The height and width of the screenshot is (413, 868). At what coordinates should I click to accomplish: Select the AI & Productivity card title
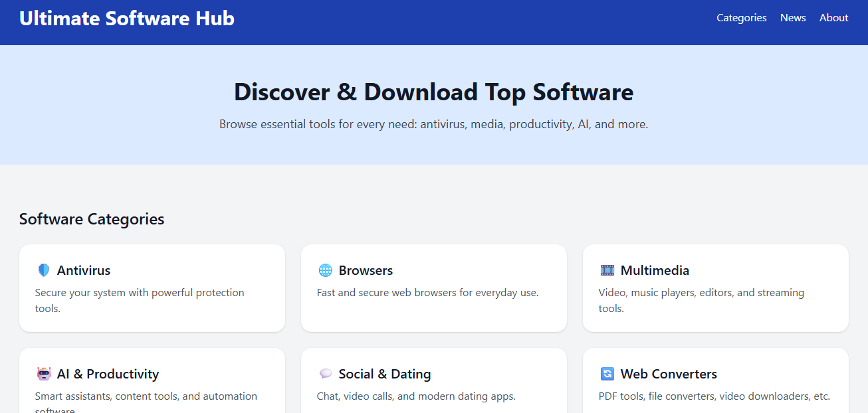pos(108,374)
